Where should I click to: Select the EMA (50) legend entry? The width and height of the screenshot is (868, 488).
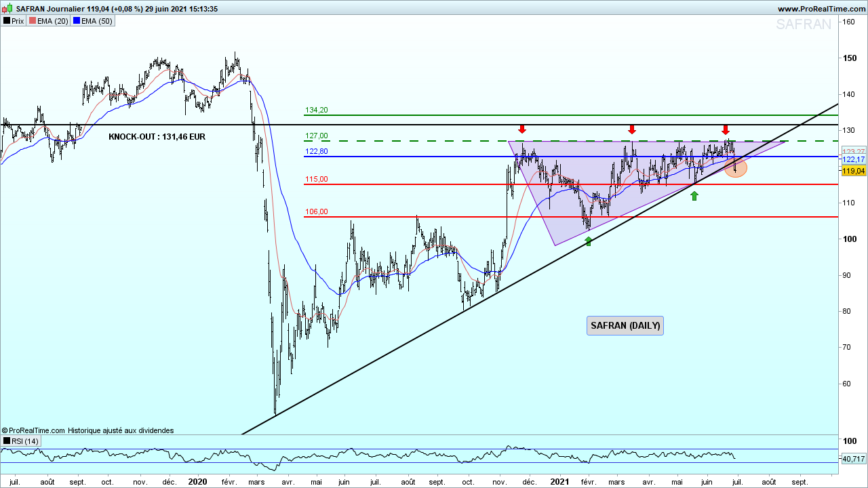93,21
